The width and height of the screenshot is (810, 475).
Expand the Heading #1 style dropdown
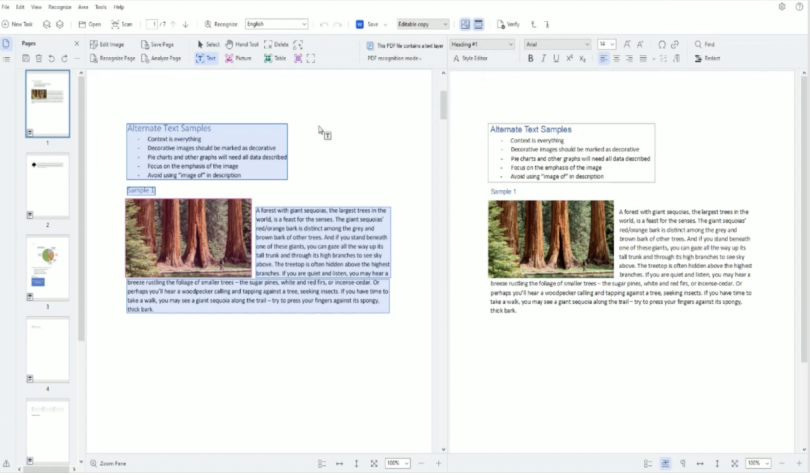481,45
